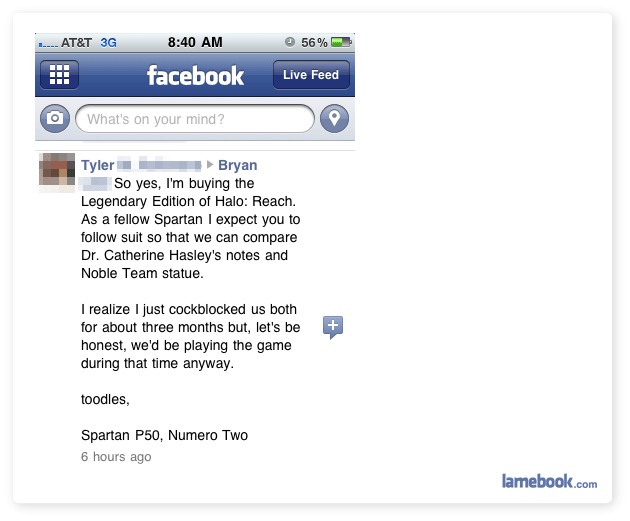Click the lamebook.com watermark logo
The width and height of the screenshot is (630, 521).
[x=549, y=481]
